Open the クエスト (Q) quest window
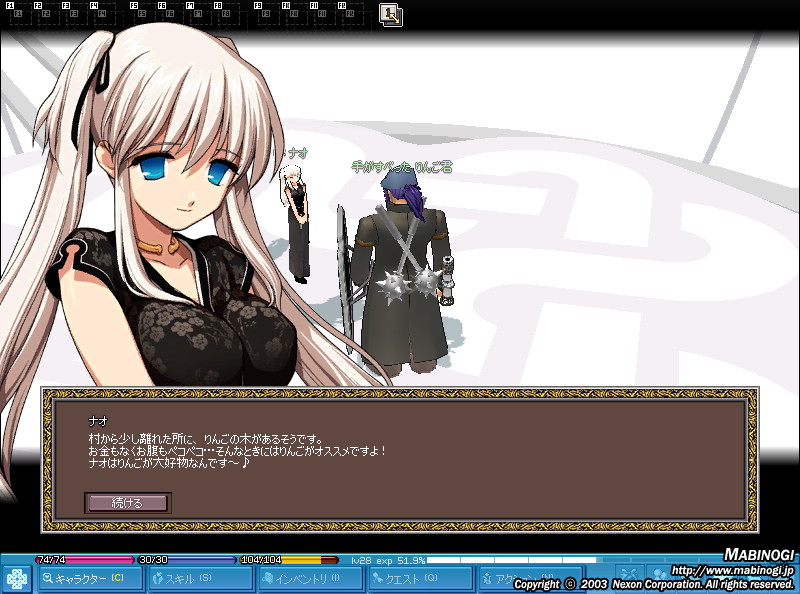This screenshot has width=800, height=594. coord(421,579)
